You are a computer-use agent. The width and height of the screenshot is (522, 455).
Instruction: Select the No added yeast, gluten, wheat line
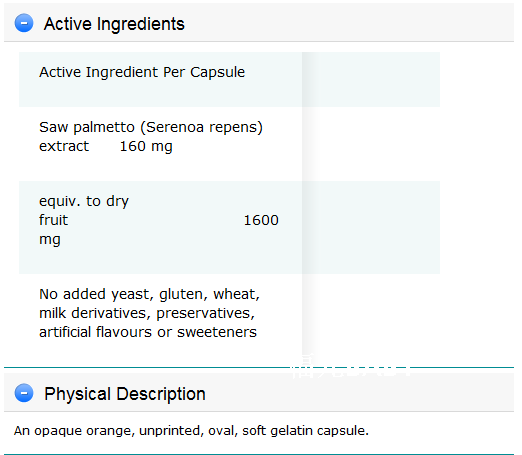tap(149, 294)
